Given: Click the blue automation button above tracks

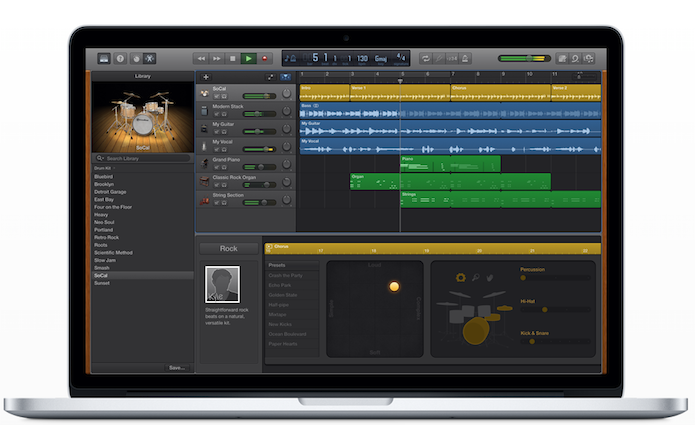Looking at the screenshot, I should [x=285, y=77].
